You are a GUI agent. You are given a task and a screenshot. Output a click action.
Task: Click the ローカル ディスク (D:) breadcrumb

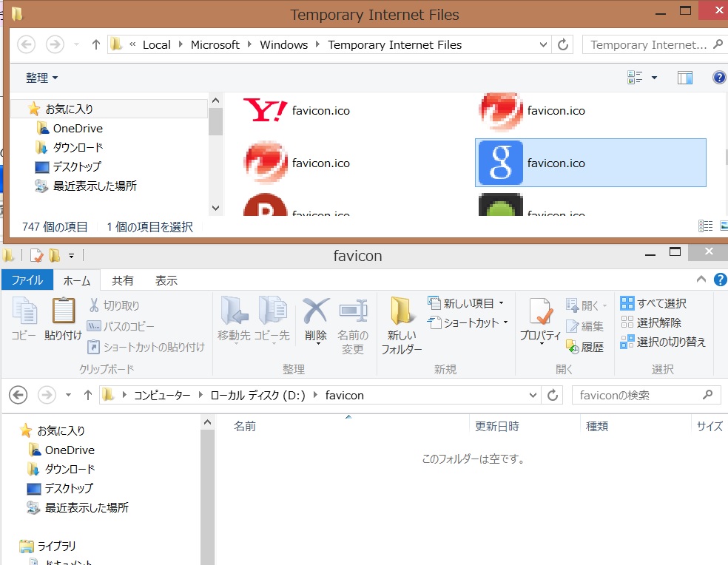pos(257,395)
